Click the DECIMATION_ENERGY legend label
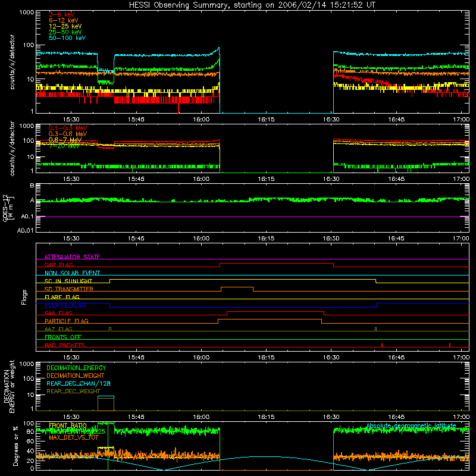Viewport: 476px width, 476px height. click(x=76, y=368)
